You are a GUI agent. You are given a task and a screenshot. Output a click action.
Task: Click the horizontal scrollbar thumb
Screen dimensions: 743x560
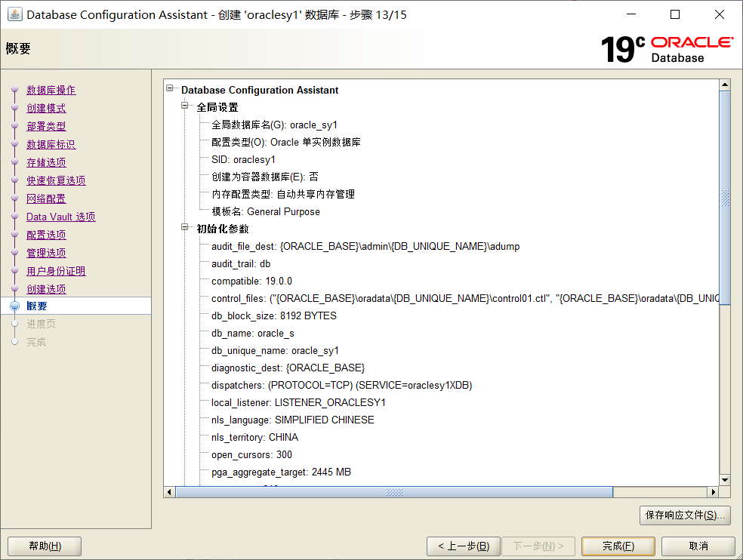click(x=394, y=492)
